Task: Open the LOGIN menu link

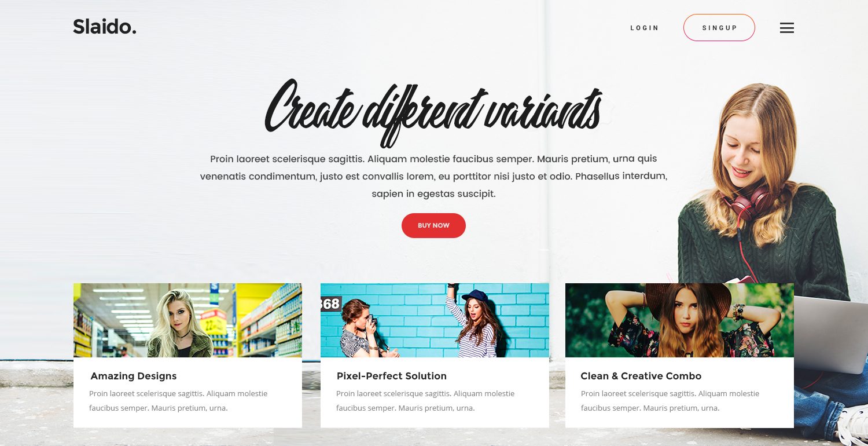Action: 645,28
